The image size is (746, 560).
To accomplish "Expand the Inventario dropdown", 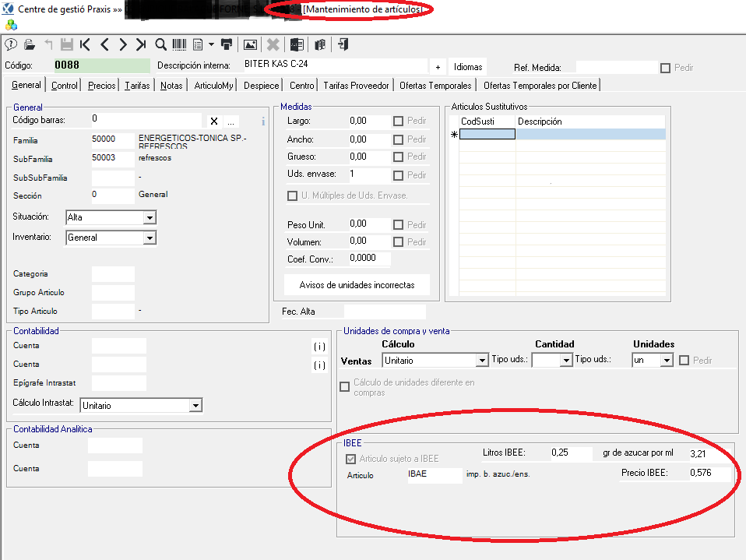I will click(150, 238).
